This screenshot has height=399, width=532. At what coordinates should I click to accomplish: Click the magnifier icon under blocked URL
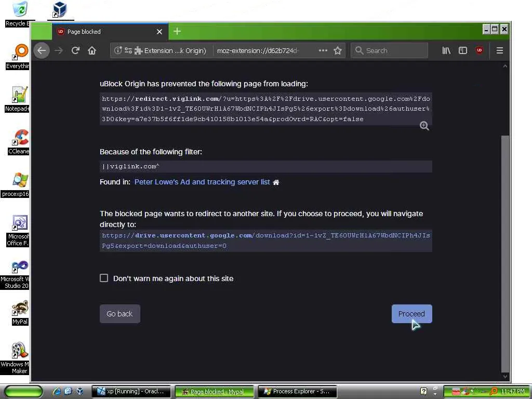(x=424, y=126)
